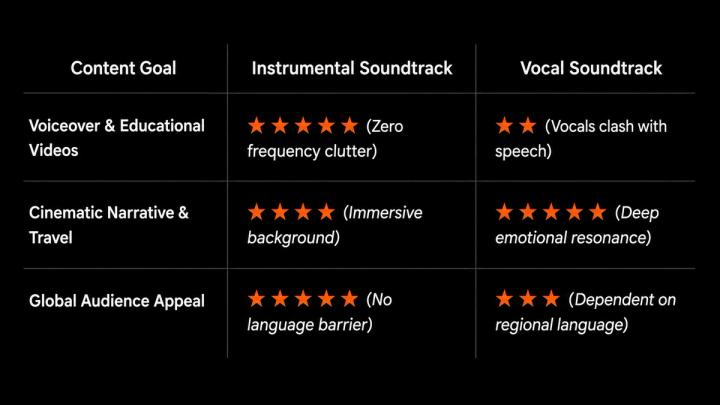
Task: Click the Cinematic Narrative & Travel row label
Action: pos(109,225)
